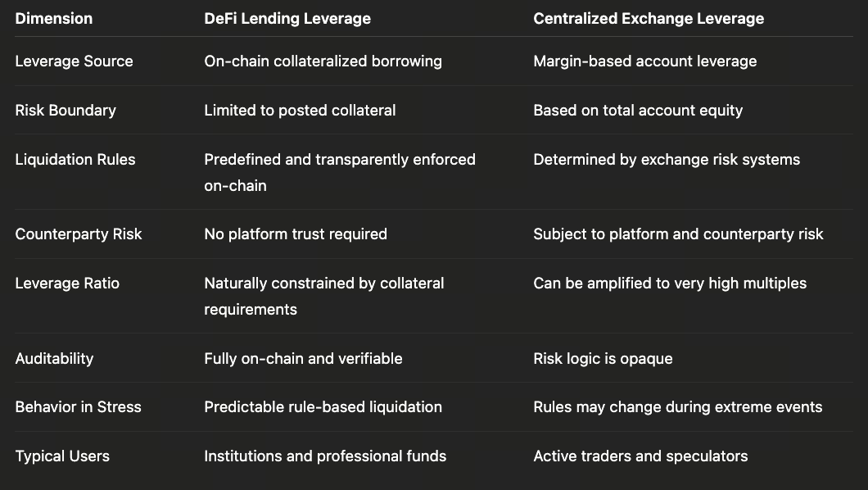The image size is (868, 490).
Task: Select the Auditability row label
Action: 54,358
